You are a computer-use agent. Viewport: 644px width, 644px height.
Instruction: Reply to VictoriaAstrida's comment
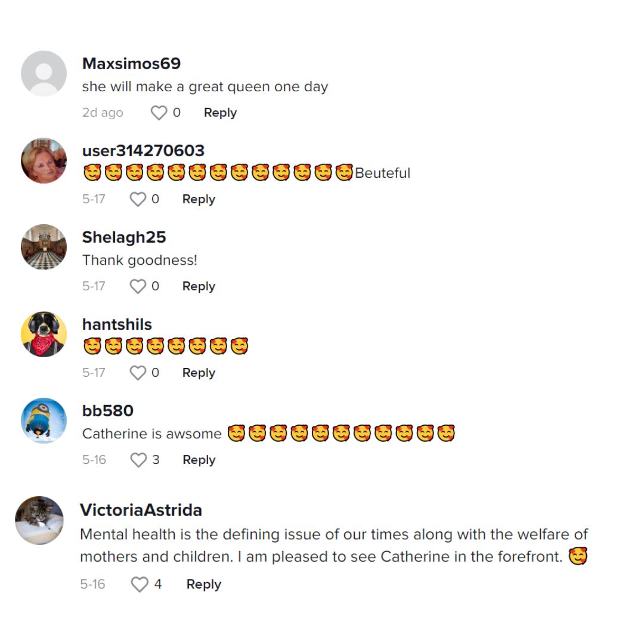point(203,584)
